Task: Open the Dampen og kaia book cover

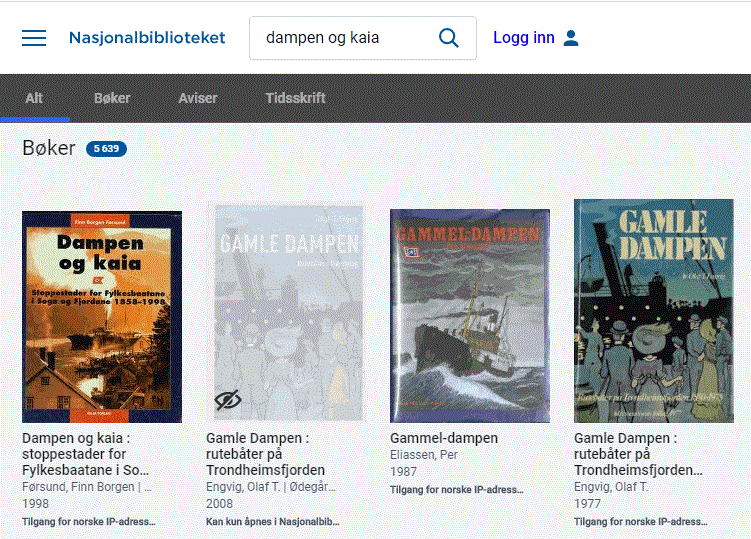Action: click(102, 317)
